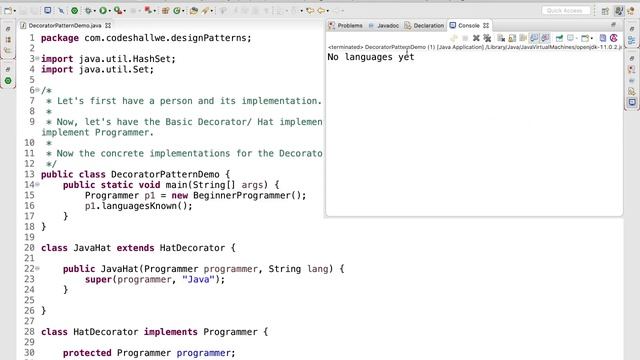Click the 'import java.util.HashSet;' line
Screen dimensions: 640x360
point(108,59)
